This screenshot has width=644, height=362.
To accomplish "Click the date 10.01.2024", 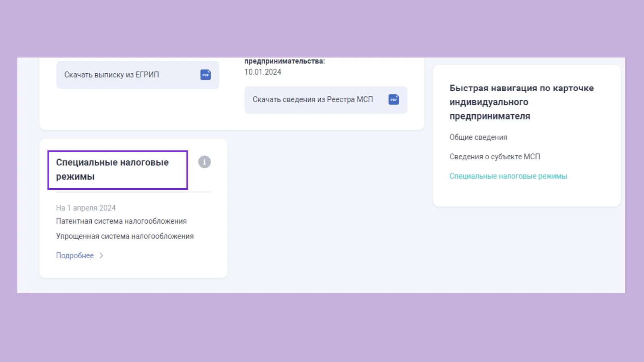I will 263,72.
